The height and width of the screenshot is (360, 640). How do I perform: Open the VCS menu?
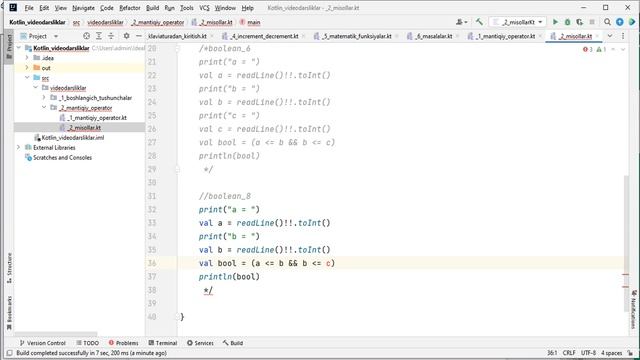click(x=204, y=8)
